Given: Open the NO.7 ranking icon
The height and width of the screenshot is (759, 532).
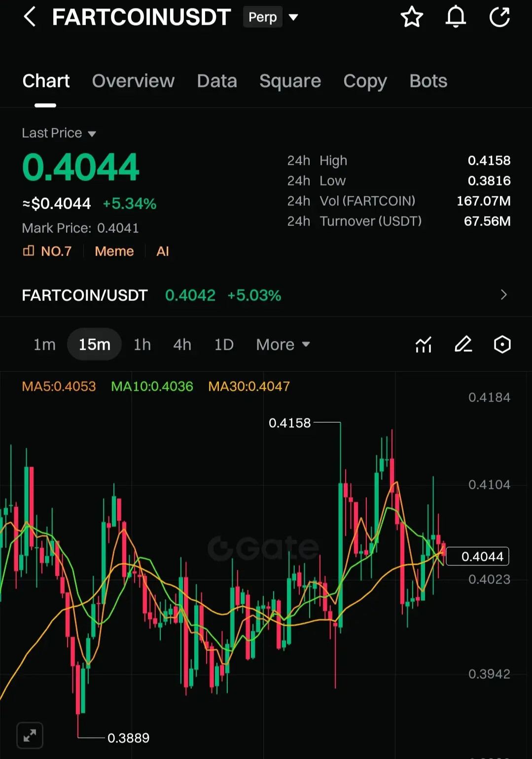Looking at the screenshot, I should pos(29,251).
